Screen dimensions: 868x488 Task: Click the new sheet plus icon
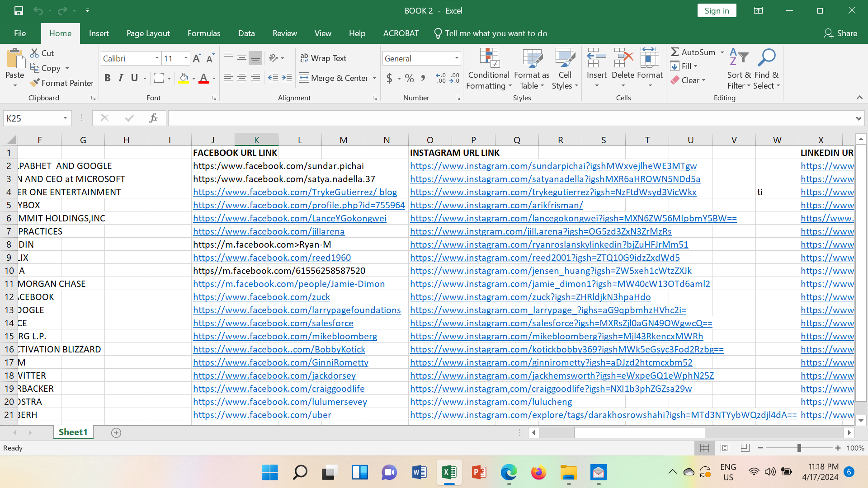(116, 433)
